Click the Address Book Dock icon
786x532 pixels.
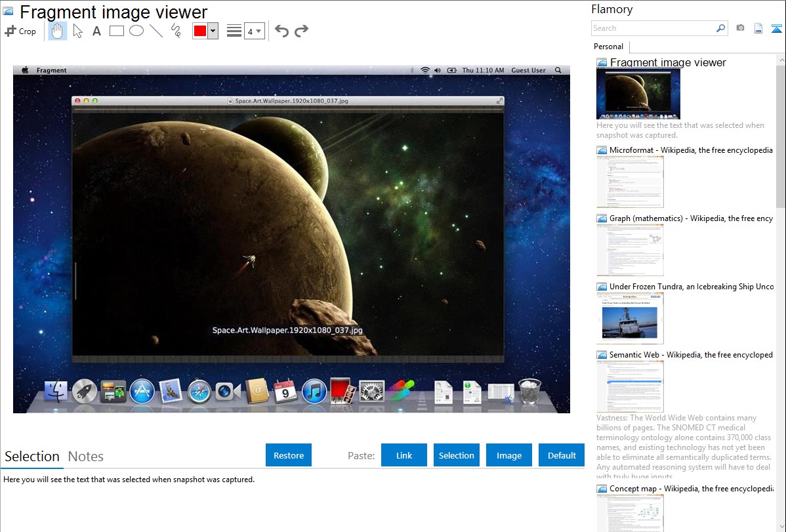pos(257,391)
